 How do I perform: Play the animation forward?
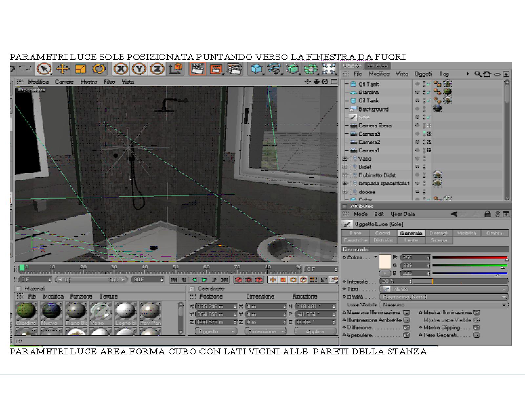[204, 280]
